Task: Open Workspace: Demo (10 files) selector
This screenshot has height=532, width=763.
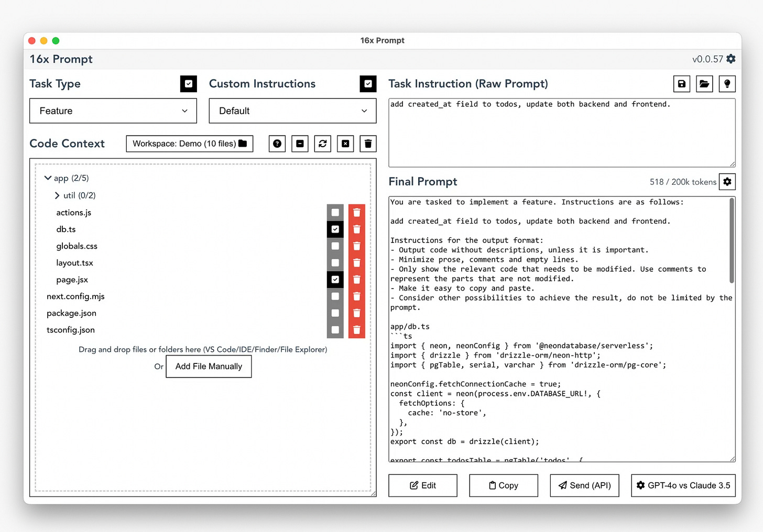Action: [x=190, y=143]
